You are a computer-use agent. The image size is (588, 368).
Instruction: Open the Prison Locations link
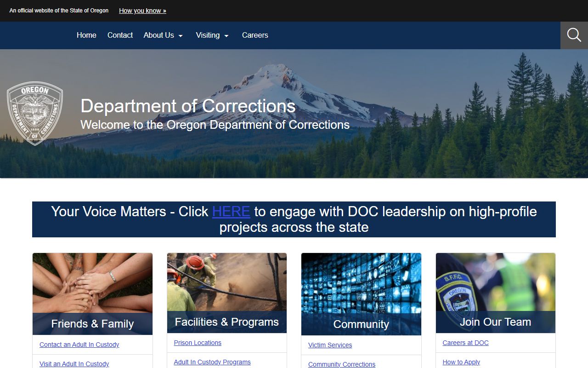click(198, 343)
